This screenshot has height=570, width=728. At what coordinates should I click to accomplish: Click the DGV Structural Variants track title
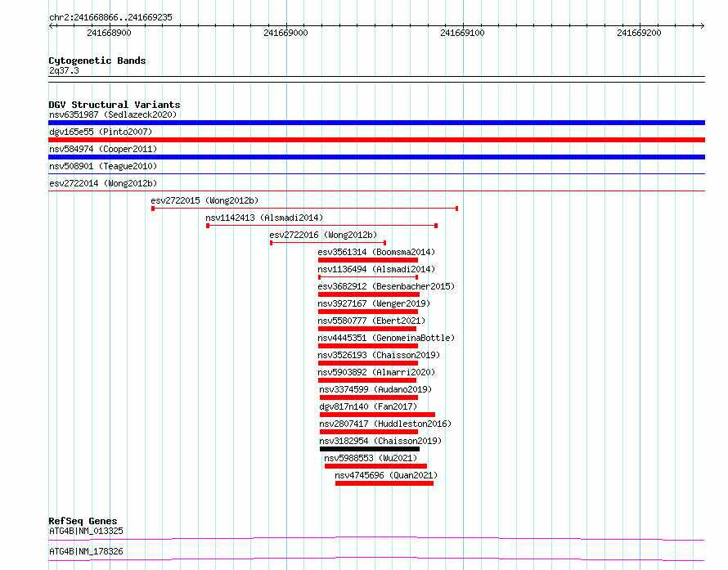point(115,105)
